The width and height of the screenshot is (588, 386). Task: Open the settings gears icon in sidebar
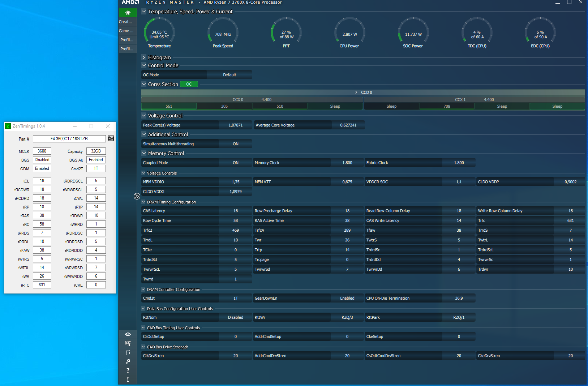click(x=128, y=361)
